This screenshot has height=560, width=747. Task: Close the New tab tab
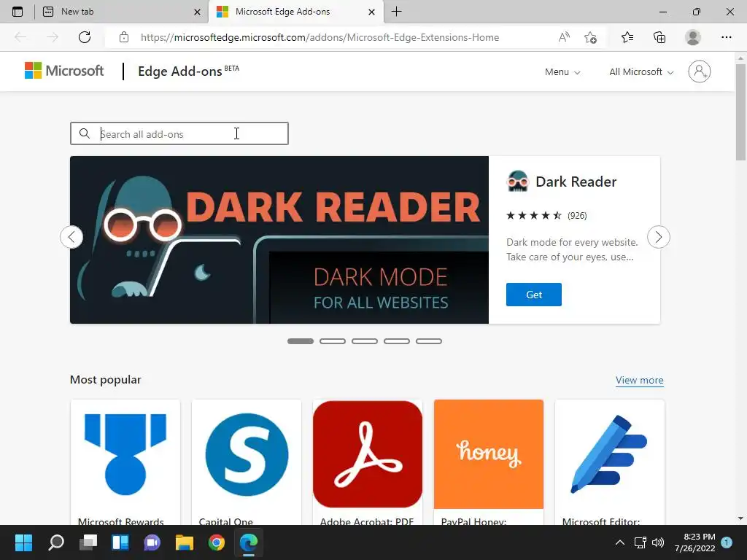pyautogui.click(x=197, y=12)
